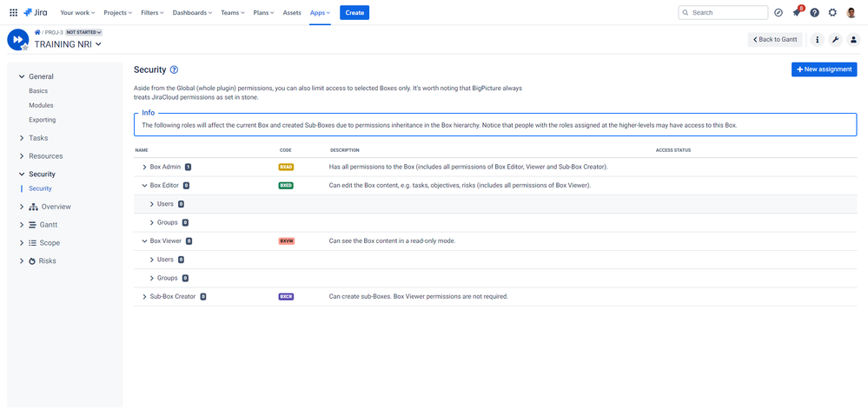Expand Groups under Box Editor

152,222
